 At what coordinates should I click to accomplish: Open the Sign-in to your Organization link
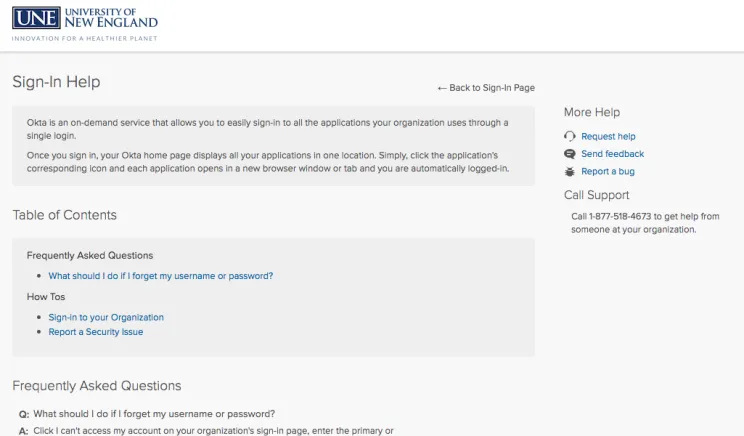[x=106, y=317]
